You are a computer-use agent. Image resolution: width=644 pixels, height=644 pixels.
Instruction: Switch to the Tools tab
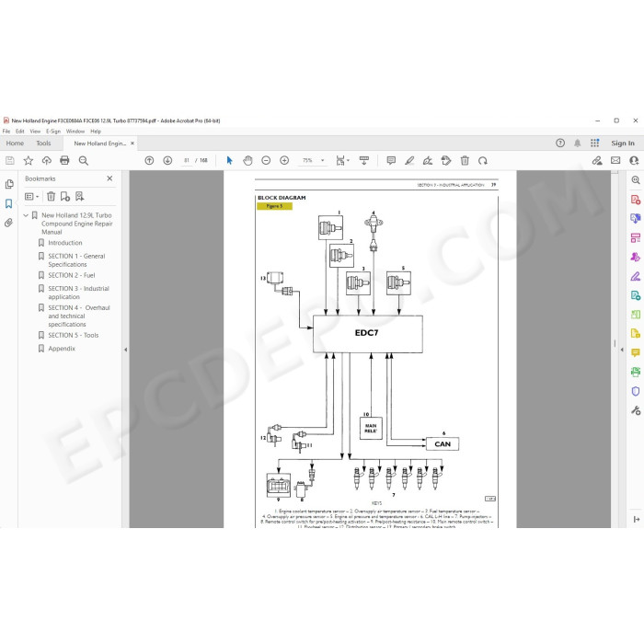click(43, 144)
